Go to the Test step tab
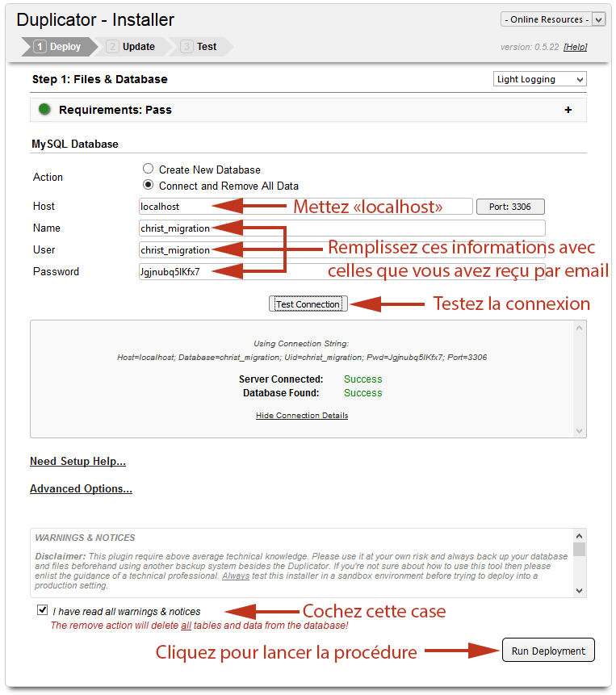Image resolution: width=616 pixels, height=695 pixels. [200, 47]
